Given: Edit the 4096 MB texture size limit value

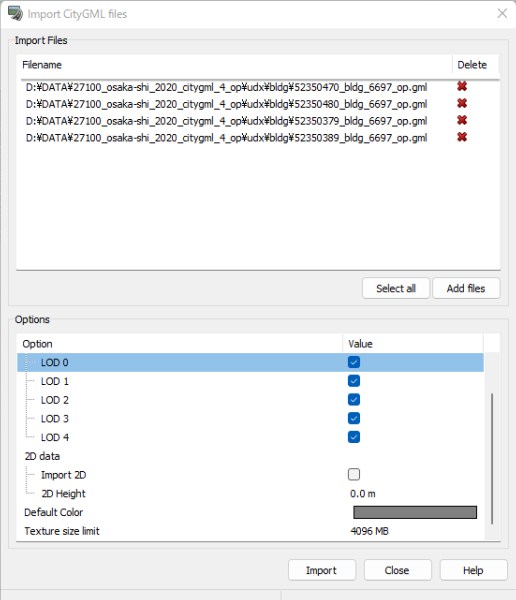Looking at the screenshot, I should tap(369, 531).
